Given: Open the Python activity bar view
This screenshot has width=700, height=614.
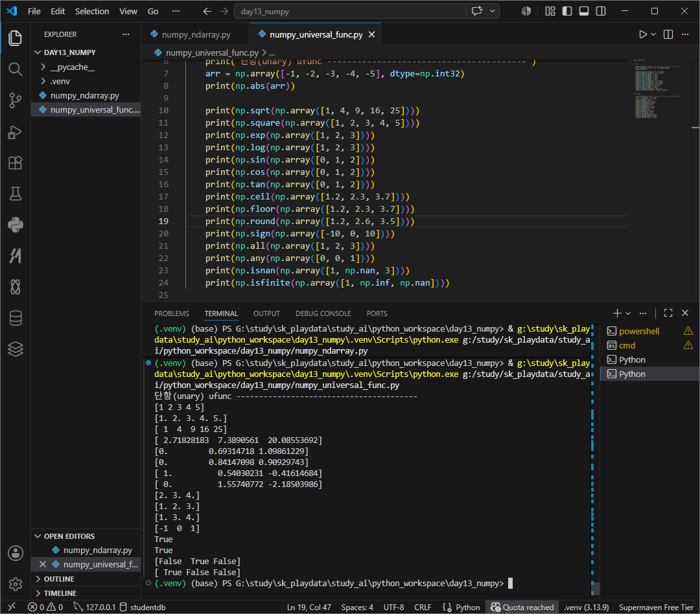Looking at the screenshot, I should [x=15, y=225].
